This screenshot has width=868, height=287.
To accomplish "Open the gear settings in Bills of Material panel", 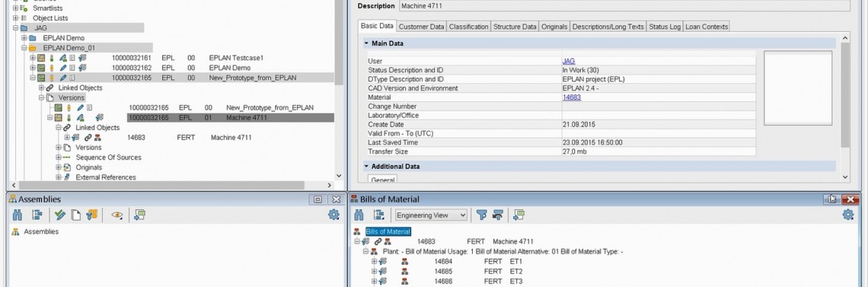I will coord(848,215).
